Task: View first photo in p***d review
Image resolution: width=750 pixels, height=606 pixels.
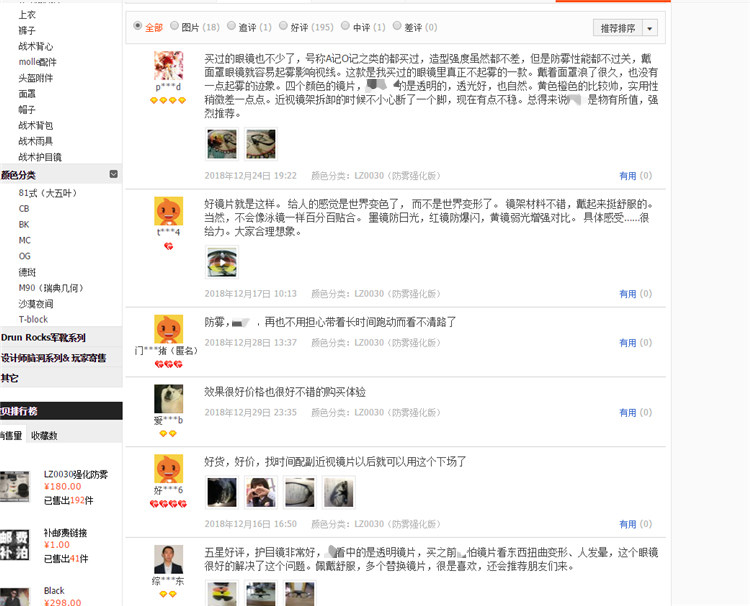Action: [222, 144]
